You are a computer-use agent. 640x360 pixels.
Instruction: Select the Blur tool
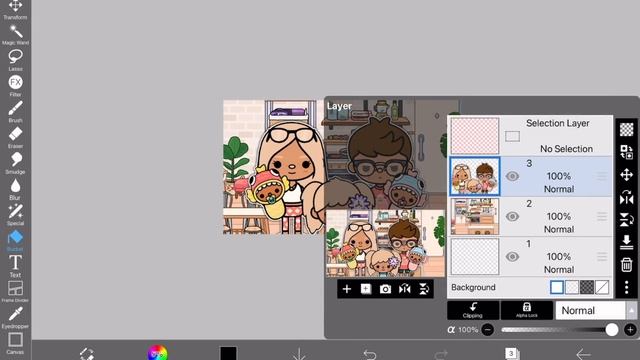(x=15, y=189)
